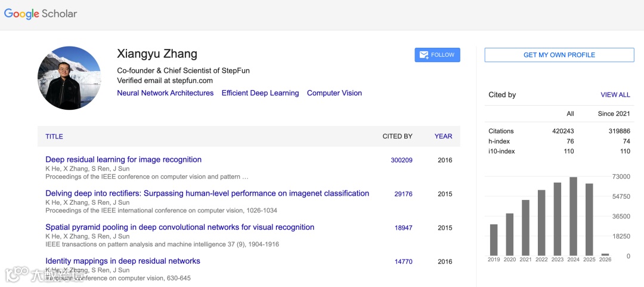
Task: View the 18947 citing articles
Action: point(403,228)
